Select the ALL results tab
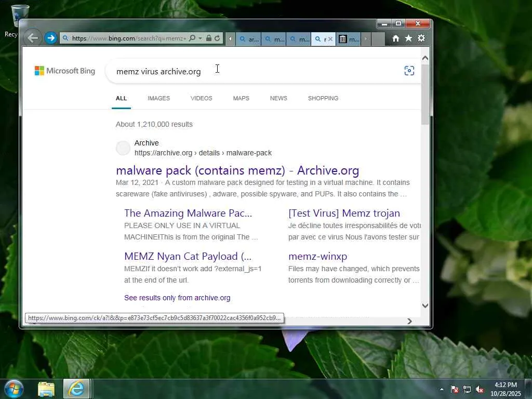The image size is (532, 399). (x=121, y=98)
